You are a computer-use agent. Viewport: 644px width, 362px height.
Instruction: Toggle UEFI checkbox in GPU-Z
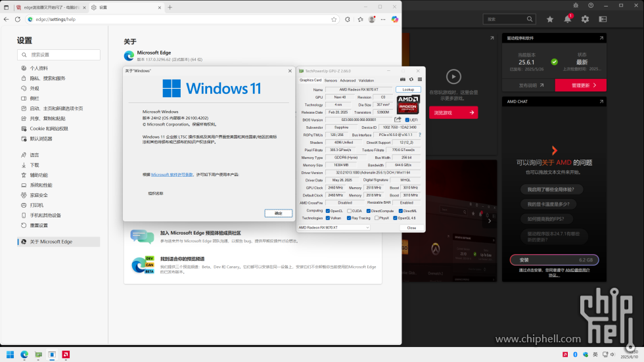pos(407,120)
